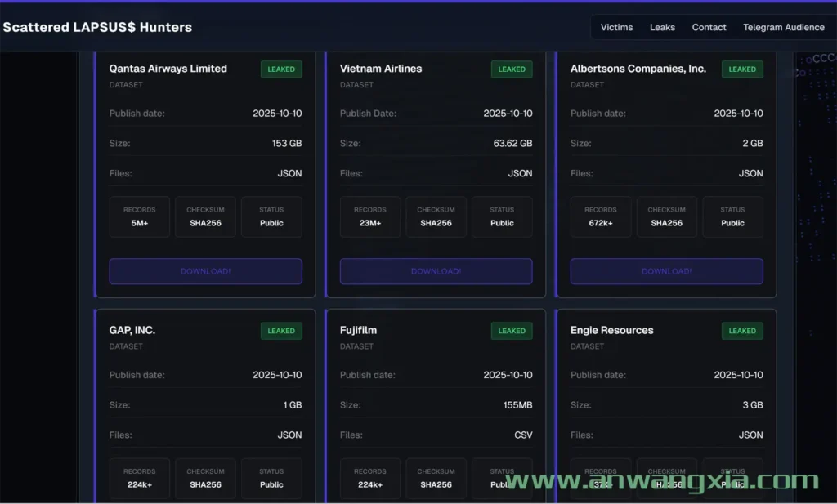The width and height of the screenshot is (837, 504).
Task: Click the SHA256 checksum tile for Vietnam Airlines
Action: pos(436,216)
